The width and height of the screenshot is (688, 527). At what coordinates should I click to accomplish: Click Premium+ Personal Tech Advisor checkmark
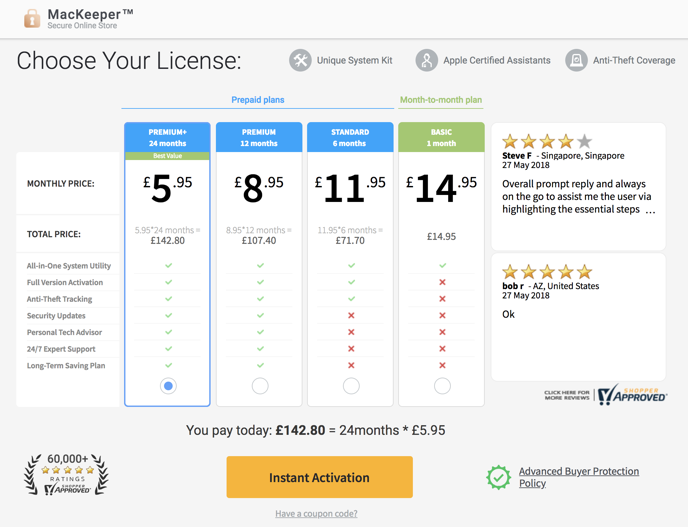[x=168, y=332]
